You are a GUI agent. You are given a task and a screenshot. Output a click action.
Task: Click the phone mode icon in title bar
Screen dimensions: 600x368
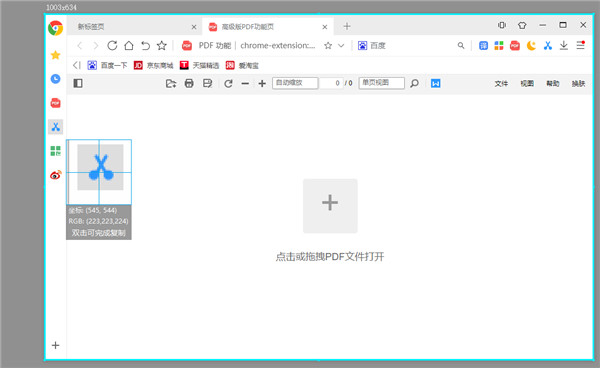[x=502, y=25]
